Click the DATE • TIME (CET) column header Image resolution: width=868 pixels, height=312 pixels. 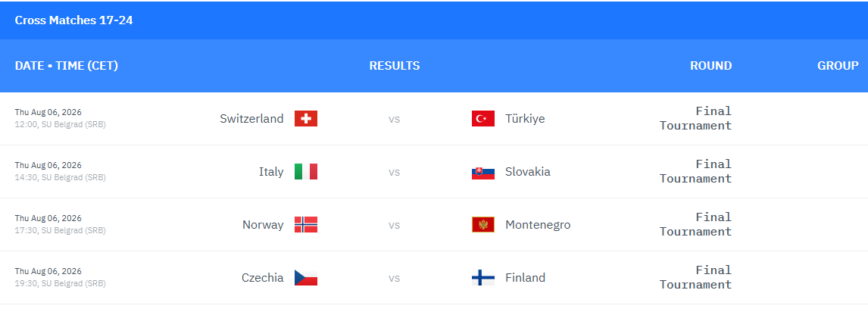[x=67, y=66]
